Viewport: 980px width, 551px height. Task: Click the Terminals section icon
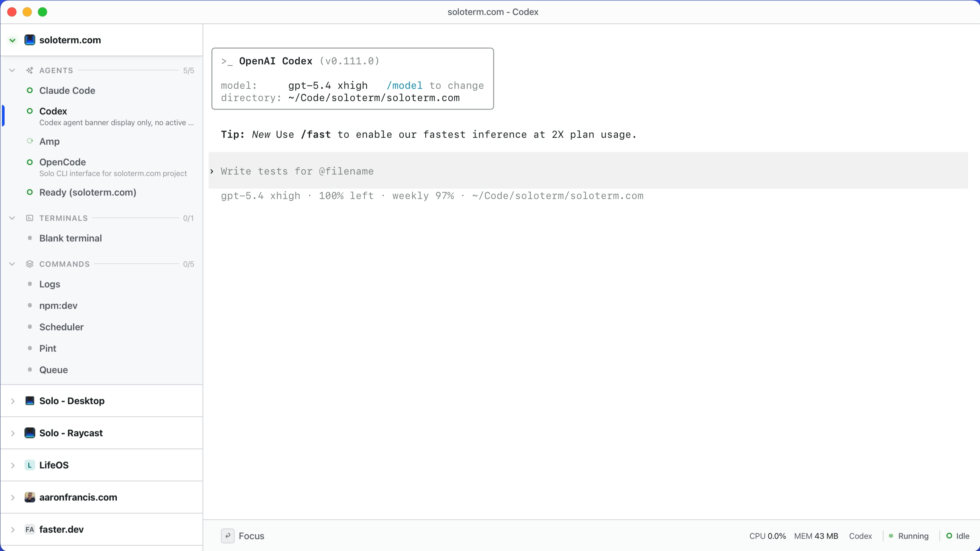click(29, 218)
